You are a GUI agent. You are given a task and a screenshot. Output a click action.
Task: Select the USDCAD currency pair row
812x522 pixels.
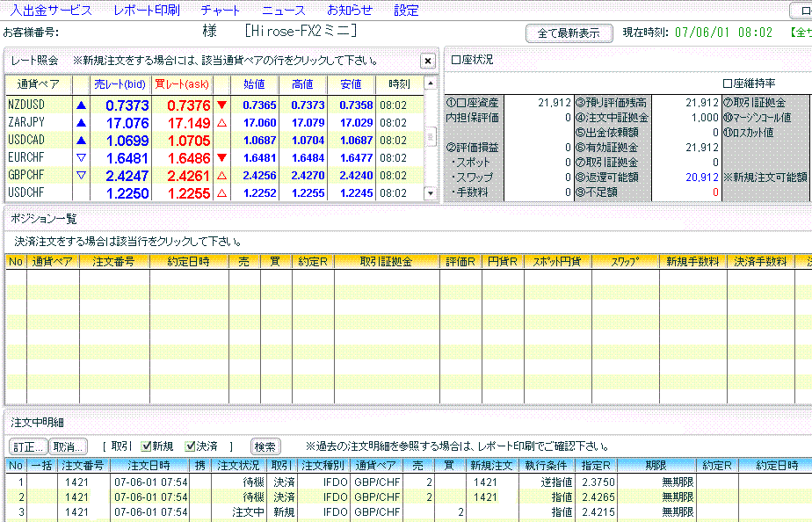coord(214,141)
